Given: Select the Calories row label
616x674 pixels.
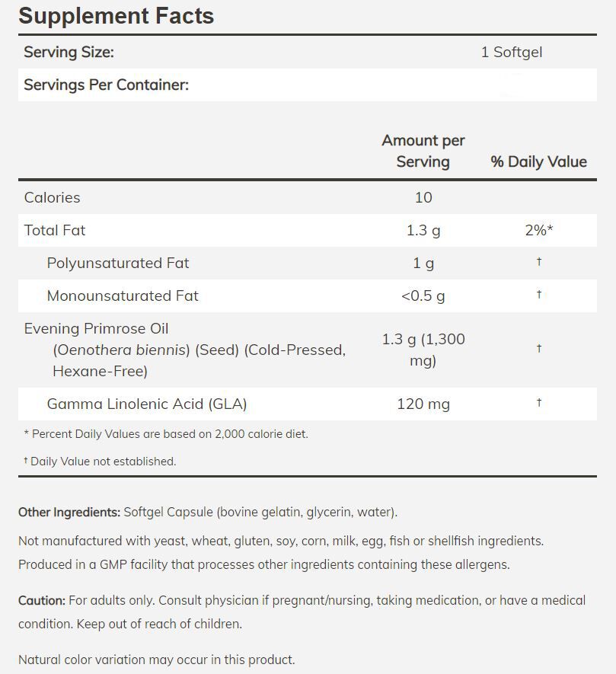Looking at the screenshot, I should pos(52,197).
